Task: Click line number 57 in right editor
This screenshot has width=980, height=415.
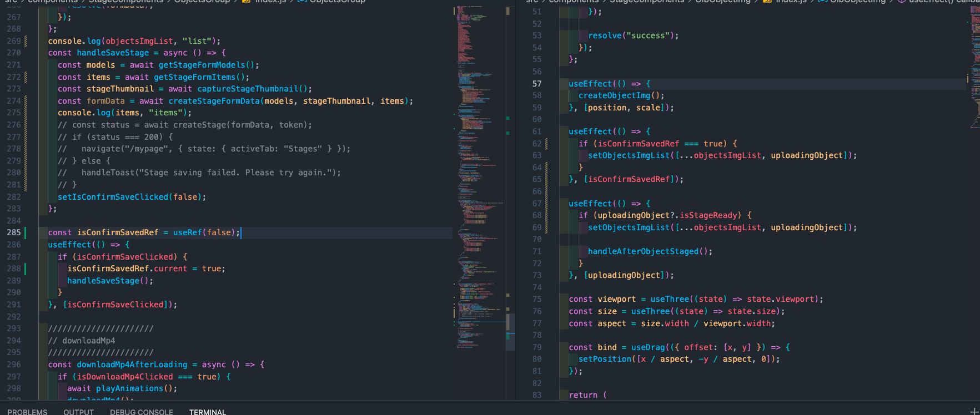Action: (x=536, y=84)
